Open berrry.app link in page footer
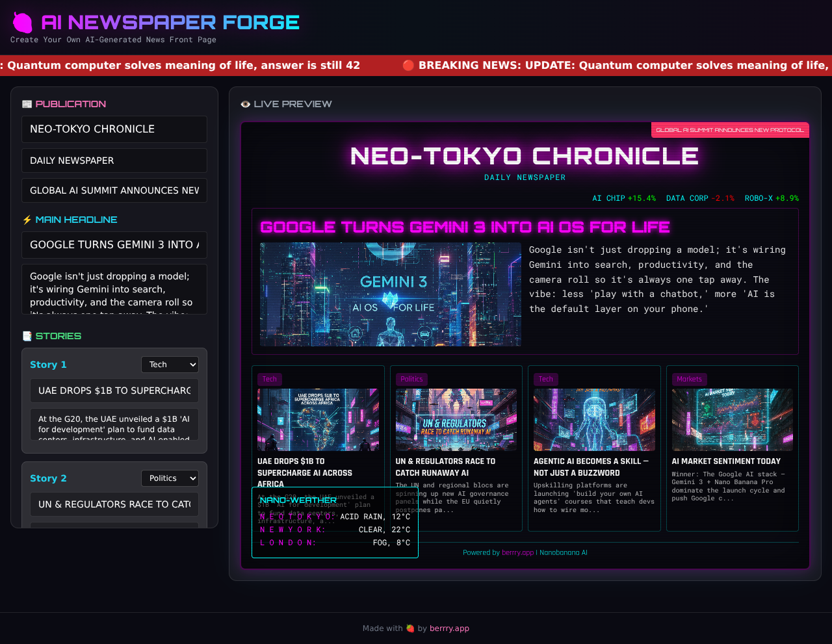Viewport: 832px width, 644px height. point(449,628)
